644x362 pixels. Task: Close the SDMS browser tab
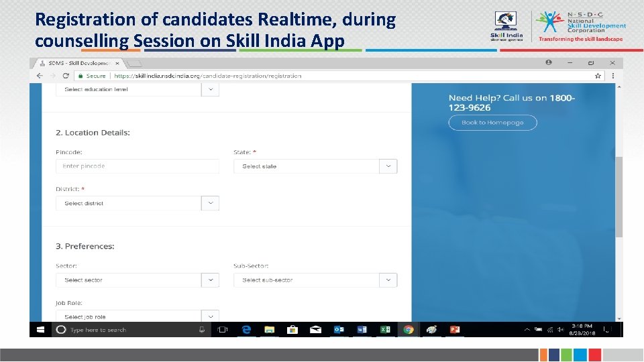coord(117,63)
